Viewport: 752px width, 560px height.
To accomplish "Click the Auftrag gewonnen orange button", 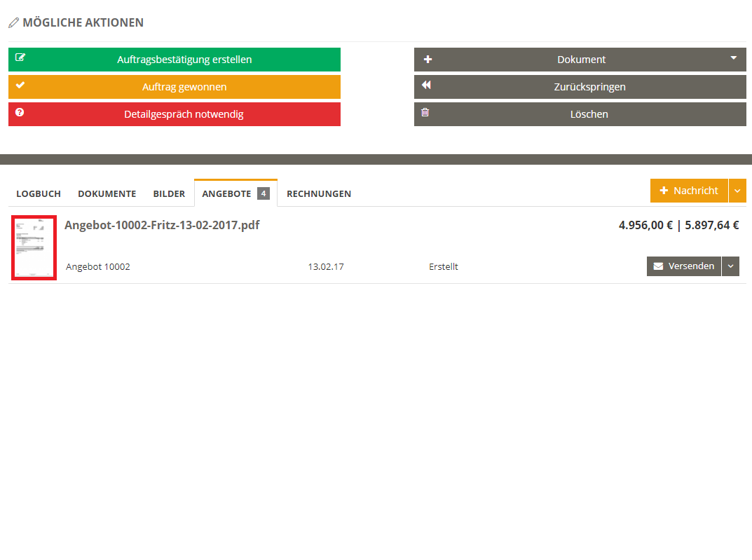I will (x=174, y=87).
